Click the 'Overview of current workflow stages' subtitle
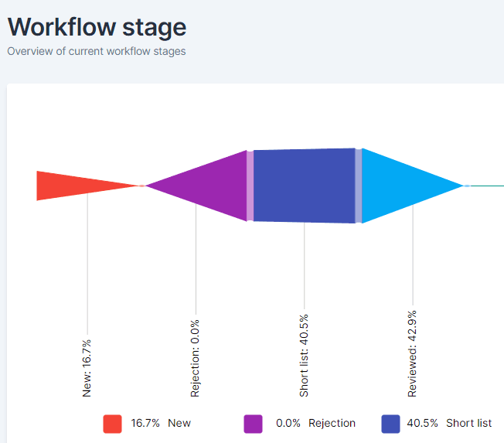The height and width of the screenshot is (443, 504). tap(97, 51)
